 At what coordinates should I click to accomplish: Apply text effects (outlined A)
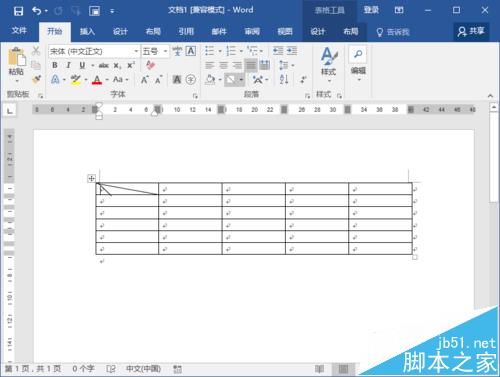tap(55, 80)
